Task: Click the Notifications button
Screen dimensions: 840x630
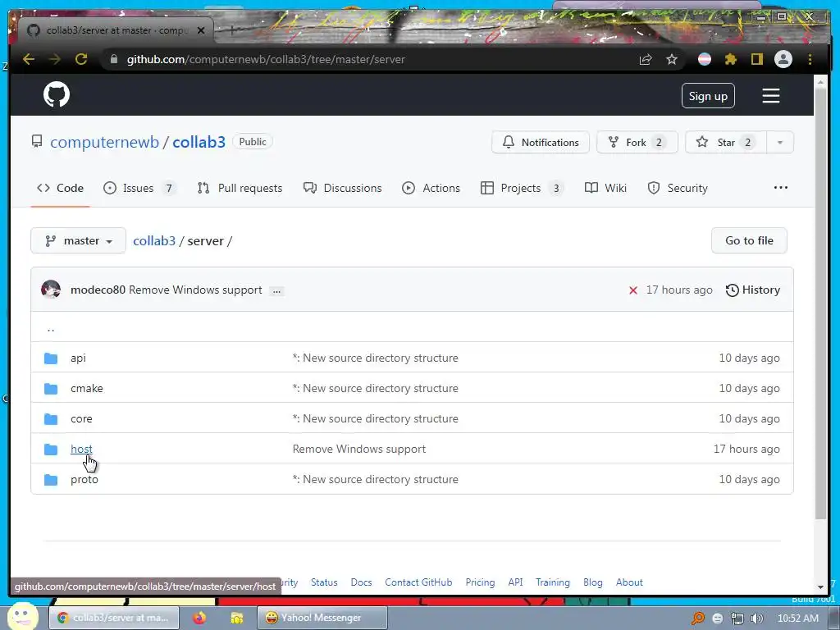Action: 541,143
